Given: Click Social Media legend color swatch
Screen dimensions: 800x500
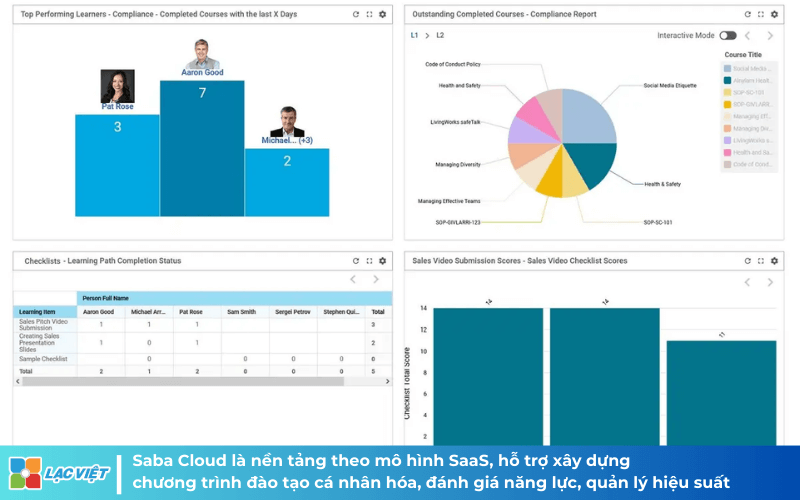Looking at the screenshot, I should click(x=728, y=68).
